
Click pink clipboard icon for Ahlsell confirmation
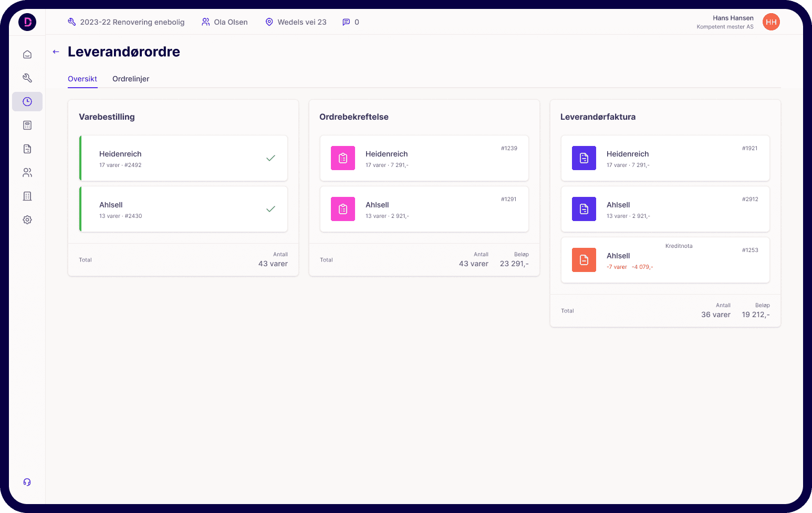pyautogui.click(x=343, y=209)
